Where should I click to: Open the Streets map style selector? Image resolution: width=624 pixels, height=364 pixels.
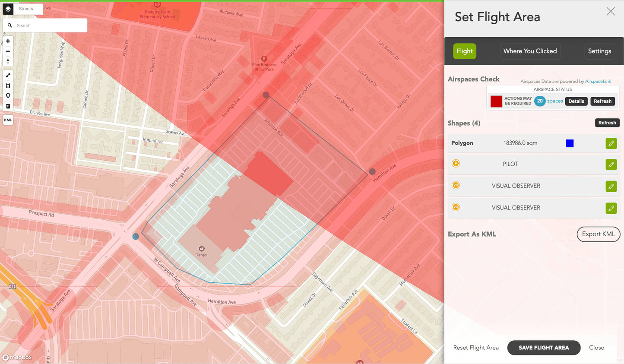point(26,9)
